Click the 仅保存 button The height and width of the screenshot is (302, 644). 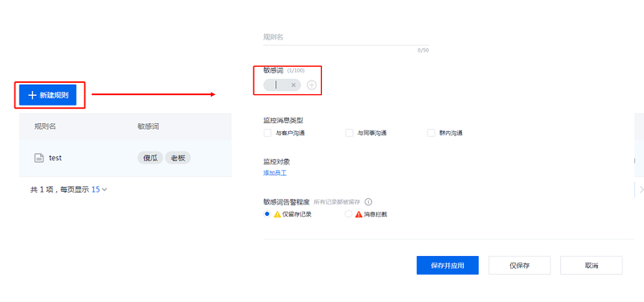tap(519, 266)
